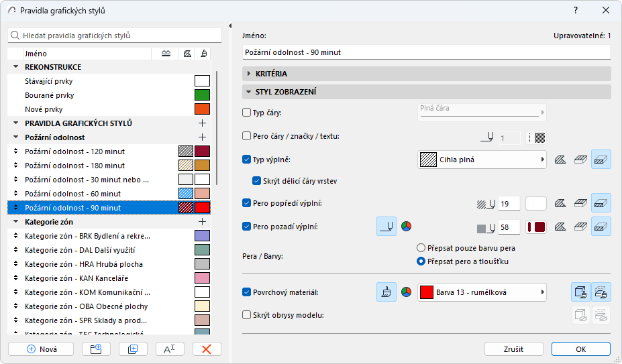Click the Nová button

coord(41,349)
